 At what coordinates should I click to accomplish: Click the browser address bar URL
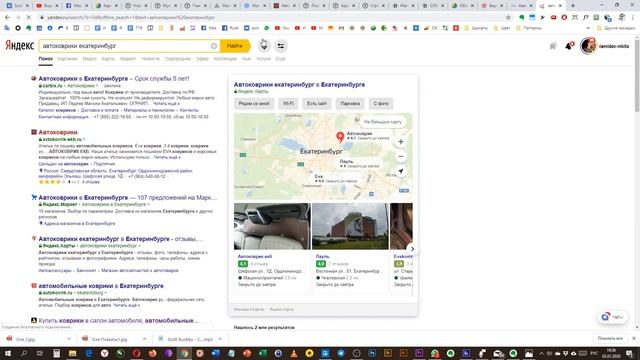pos(131,18)
